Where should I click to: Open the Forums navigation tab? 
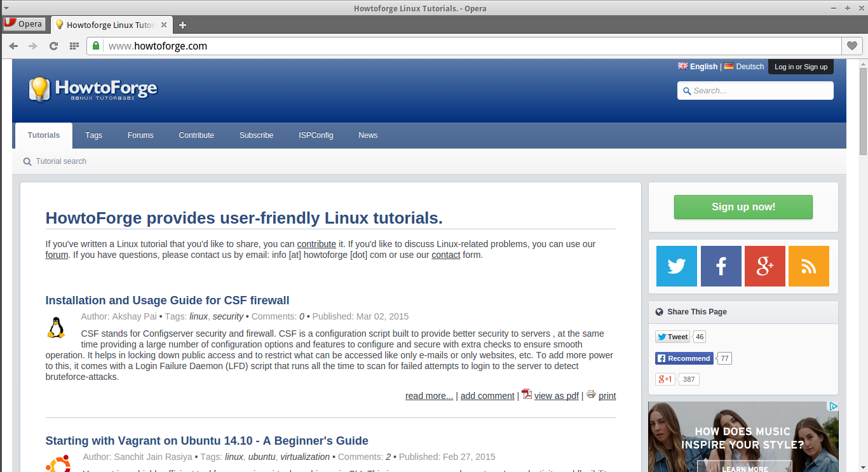(x=140, y=135)
